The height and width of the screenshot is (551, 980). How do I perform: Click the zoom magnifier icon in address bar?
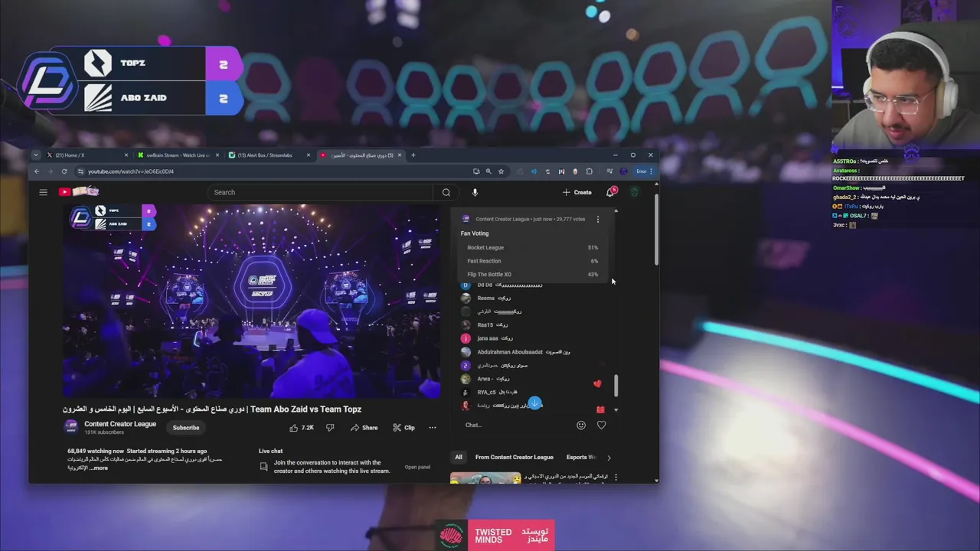click(x=488, y=171)
